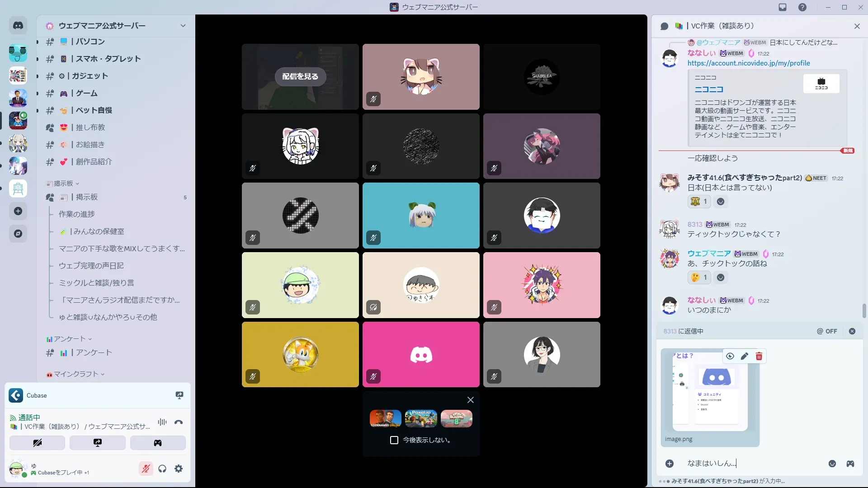Viewport: 868px width, 488px height.
Task: Open the nicovideo account profile link
Action: tap(748, 63)
